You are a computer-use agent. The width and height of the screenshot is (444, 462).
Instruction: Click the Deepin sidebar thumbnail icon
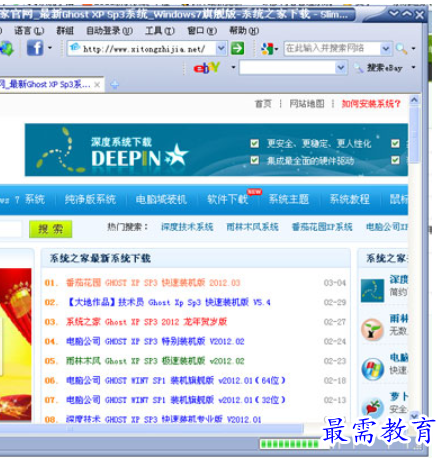(x=372, y=291)
